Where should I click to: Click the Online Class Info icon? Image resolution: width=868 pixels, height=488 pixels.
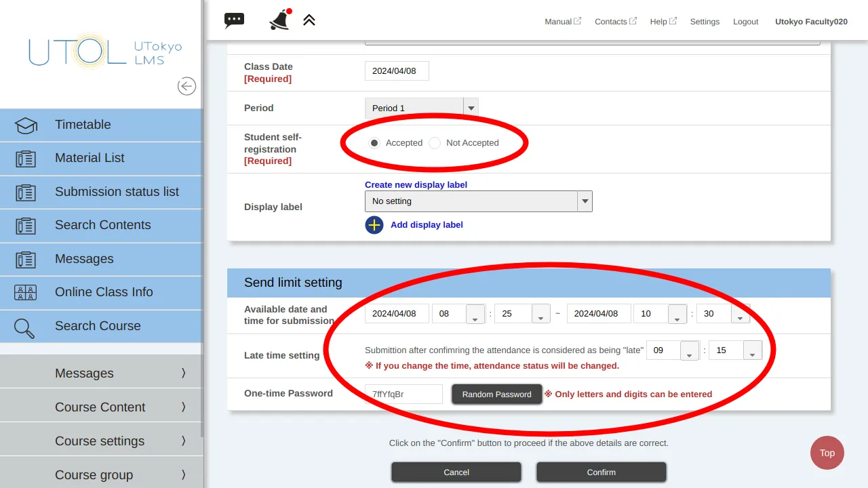(26, 293)
